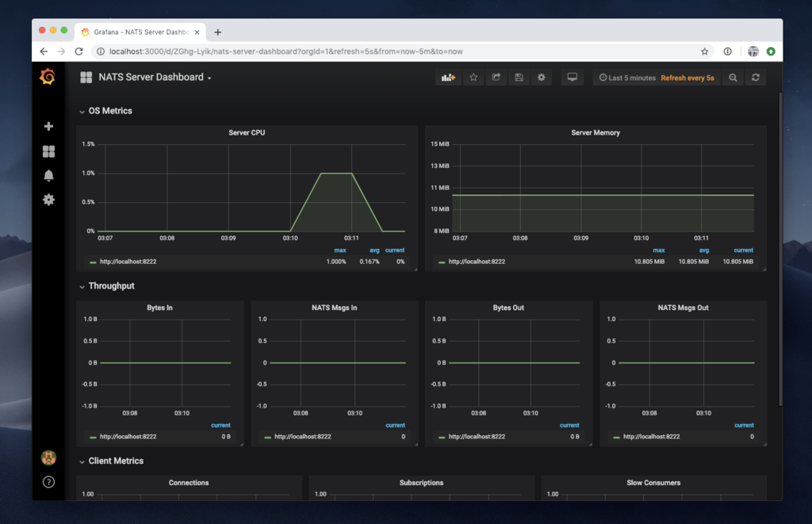Open the NATS Msgs Out panel menu
Image resolution: width=812 pixels, height=524 pixels.
click(x=683, y=308)
